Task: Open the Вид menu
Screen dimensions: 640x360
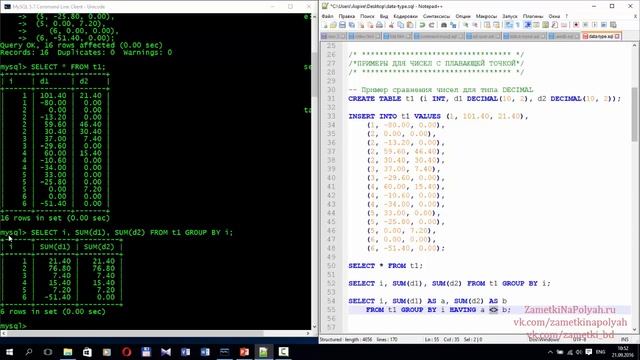Action: 384,16
